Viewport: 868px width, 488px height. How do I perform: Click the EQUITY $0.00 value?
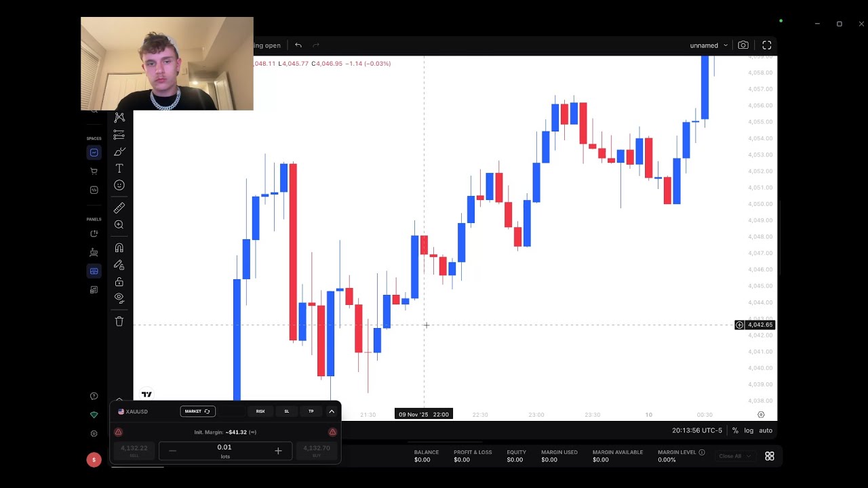click(x=515, y=460)
